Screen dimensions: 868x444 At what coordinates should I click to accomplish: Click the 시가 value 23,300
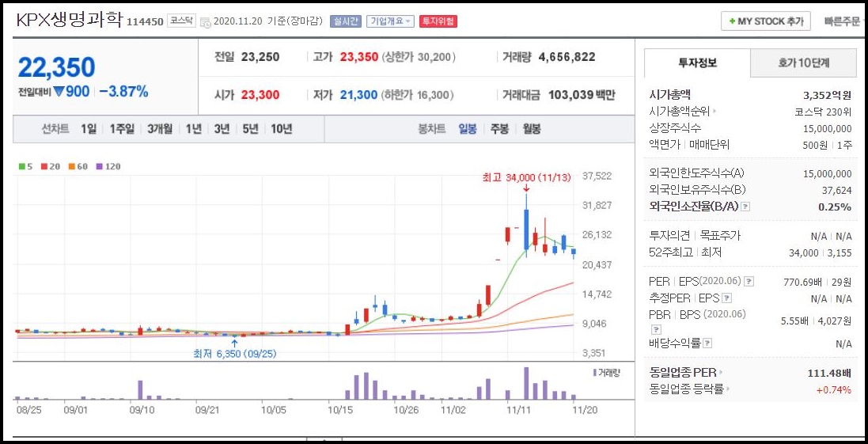[260, 95]
